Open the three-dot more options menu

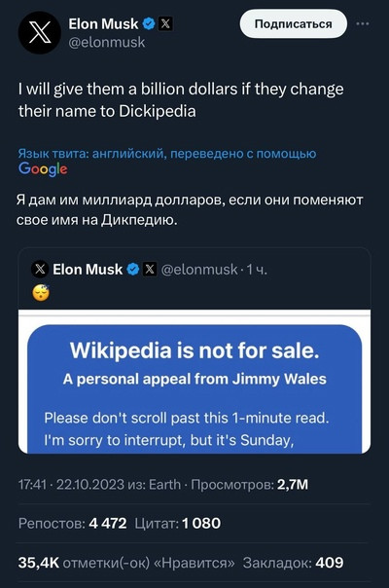pyautogui.click(x=363, y=24)
